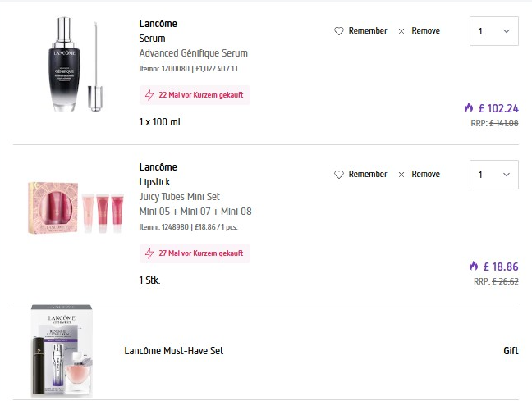The width and height of the screenshot is (532, 401).
Task: Open the quantity dropdown for the serum
Action: coord(493,32)
